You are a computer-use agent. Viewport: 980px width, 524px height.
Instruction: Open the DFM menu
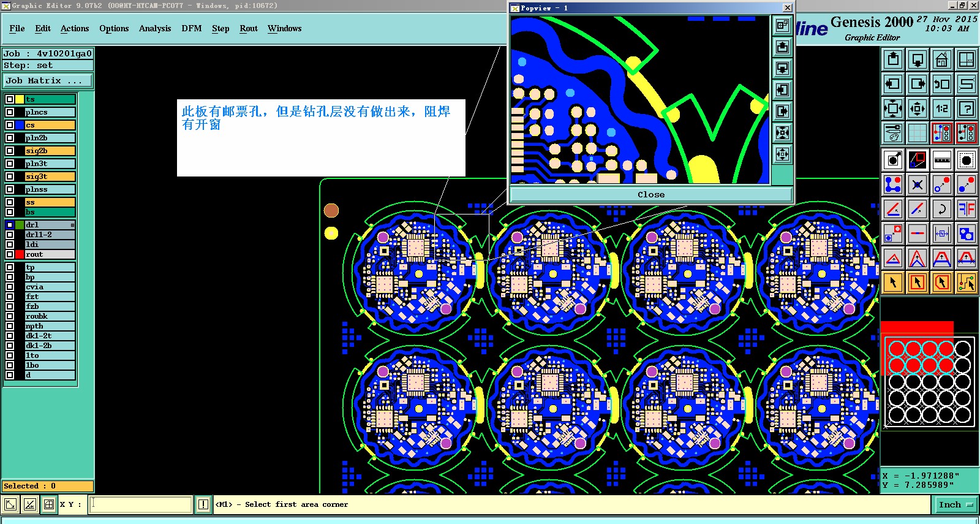pyautogui.click(x=192, y=28)
